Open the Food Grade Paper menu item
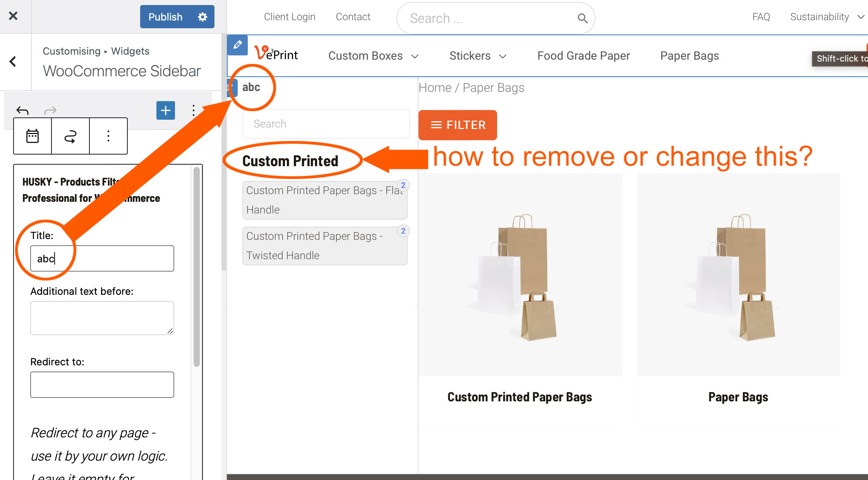The image size is (868, 480). click(583, 56)
